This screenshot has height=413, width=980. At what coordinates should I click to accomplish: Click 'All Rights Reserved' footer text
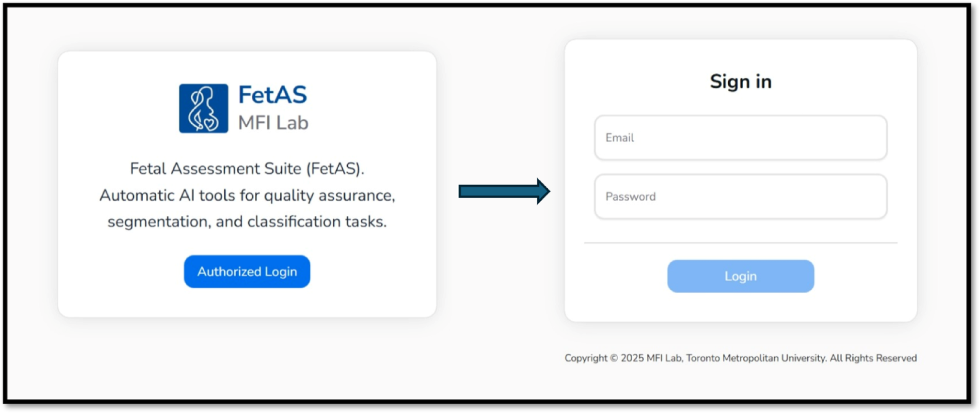tap(873, 358)
